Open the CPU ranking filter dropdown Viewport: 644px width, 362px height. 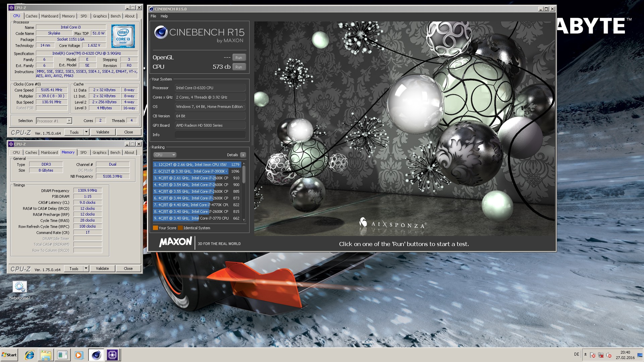point(165,155)
